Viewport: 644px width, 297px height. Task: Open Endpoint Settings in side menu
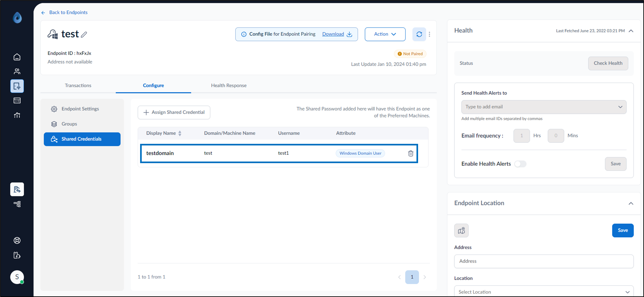[x=80, y=109]
